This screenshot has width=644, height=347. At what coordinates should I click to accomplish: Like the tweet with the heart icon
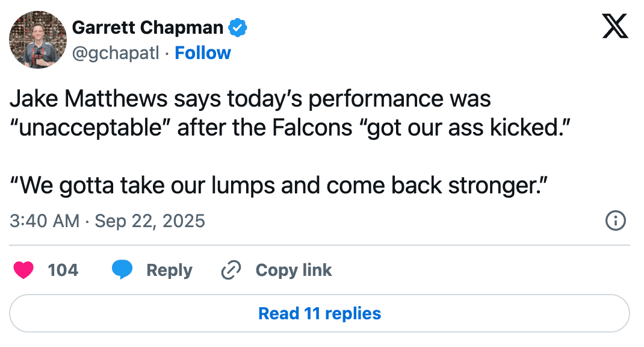[x=23, y=270]
